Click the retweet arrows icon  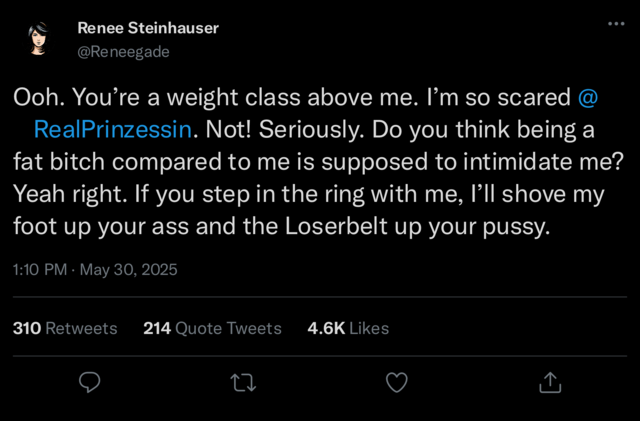(243, 381)
